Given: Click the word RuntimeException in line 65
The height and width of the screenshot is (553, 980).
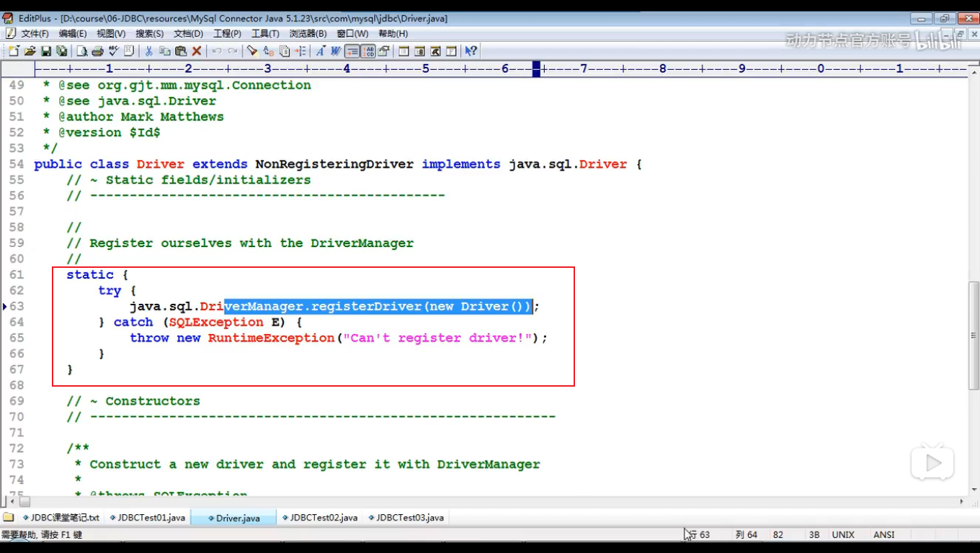Looking at the screenshot, I should [272, 338].
